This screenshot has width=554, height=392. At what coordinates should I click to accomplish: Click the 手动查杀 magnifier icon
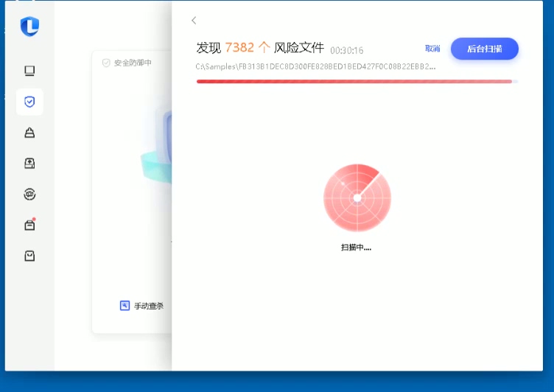coord(125,305)
